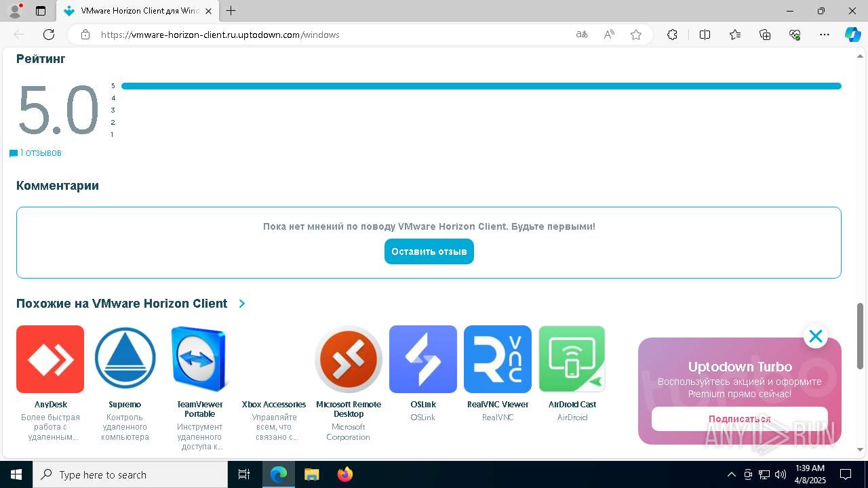Toggle Split screen icon
868x488 pixels.
(x=705, y=35)
